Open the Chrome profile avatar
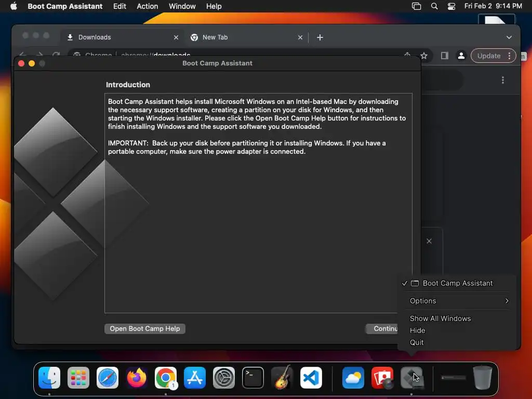This screenshot has width=532, height=399. pos(461,56)
